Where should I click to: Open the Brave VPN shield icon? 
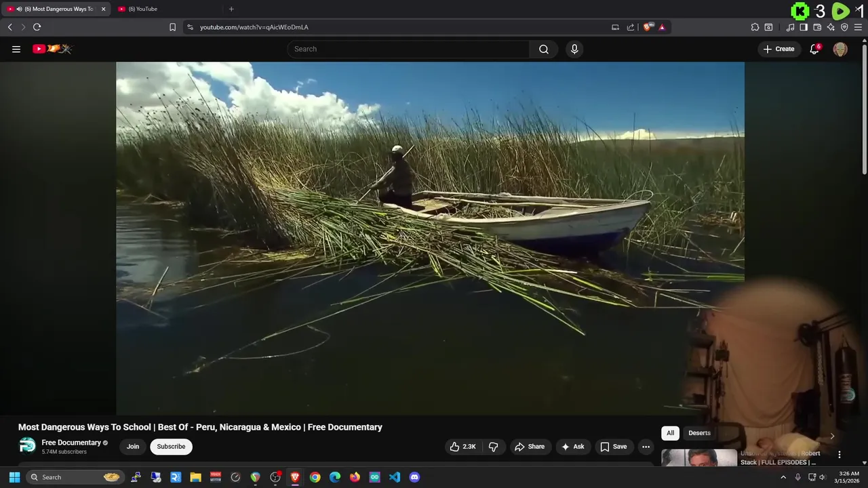click(844, 27)
